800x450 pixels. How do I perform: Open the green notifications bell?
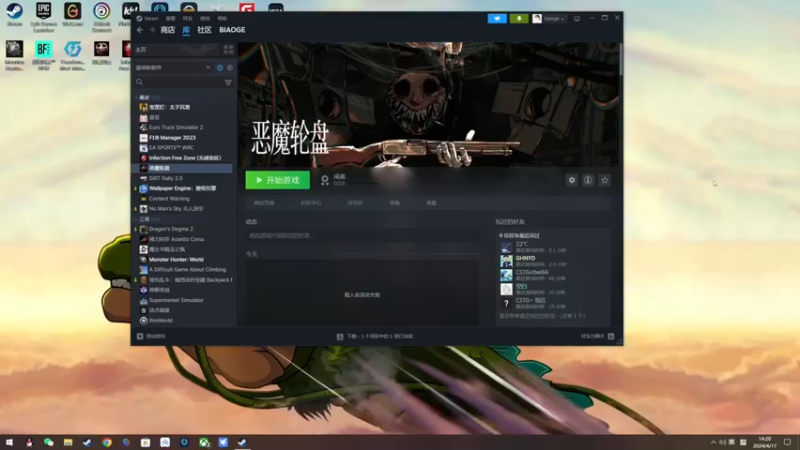click(x=519, y=18)
